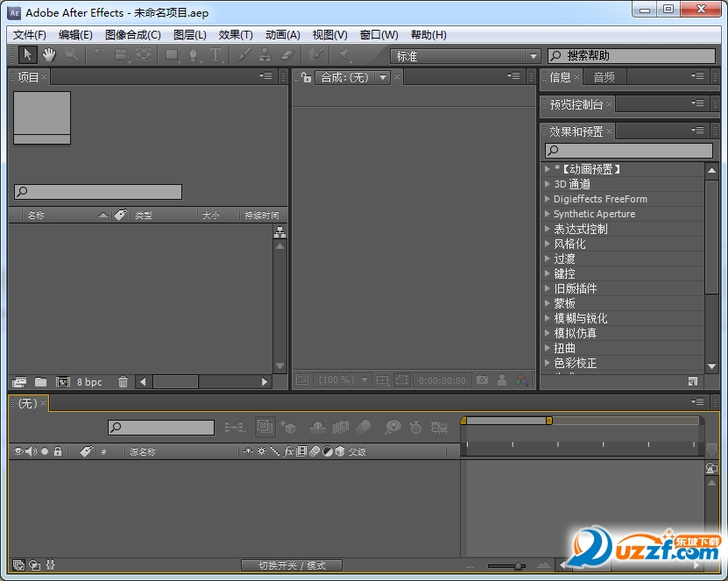Select the Rectangle mask tool
This screenshot has width=728, height=581.
(173, 55)
